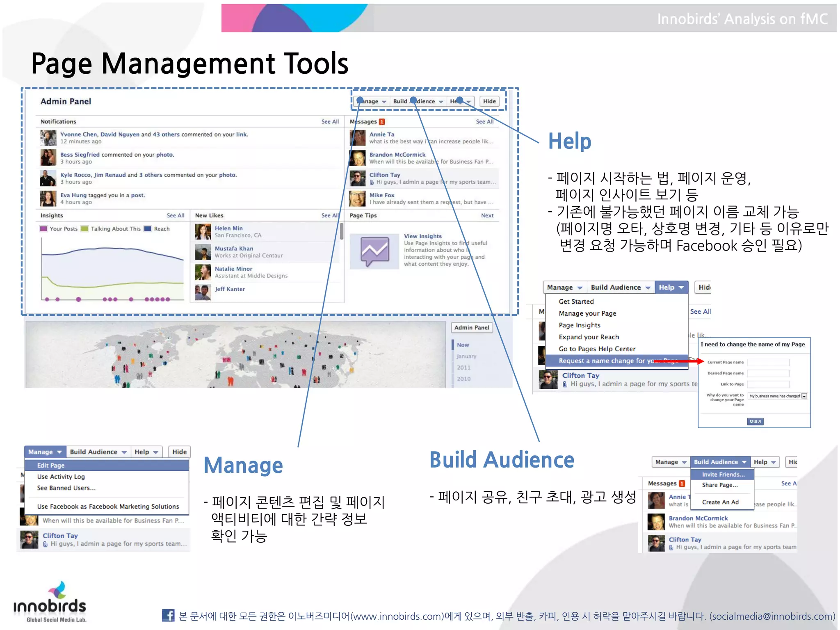Open reason dropdown 'My business name has changed'
Viewport: 840px width, 630px height.
(778, 396)
